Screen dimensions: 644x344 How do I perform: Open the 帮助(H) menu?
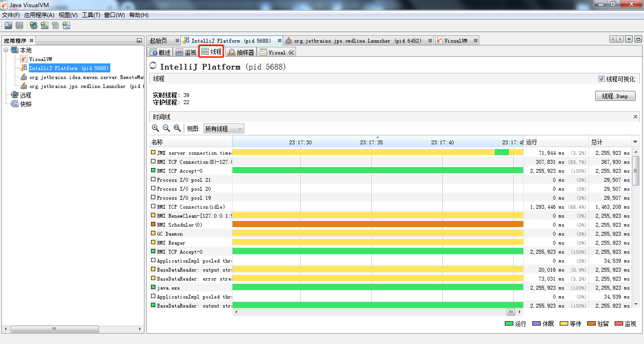[139, 15]
